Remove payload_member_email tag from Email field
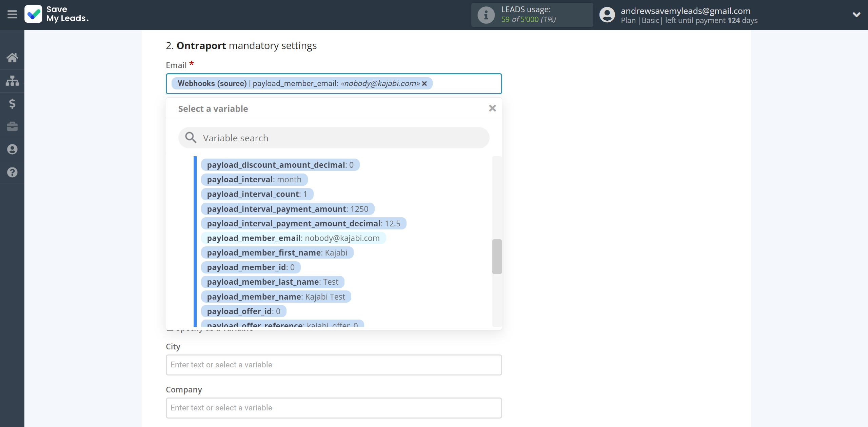Image resolution: width=868 pixels, height=427 pixels. pyautogui.click(x=425, y=83)
